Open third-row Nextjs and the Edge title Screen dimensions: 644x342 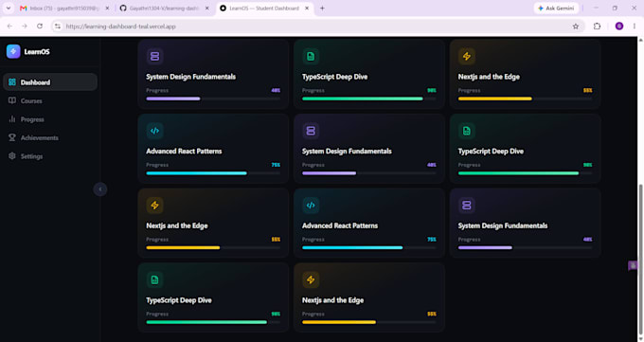(x=177, y=225)
